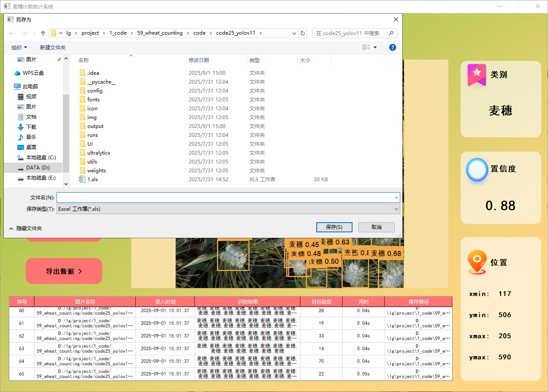Click the 置信度 circle icon
The width and height of the screenshot is (548, 392).
(477, 170)
